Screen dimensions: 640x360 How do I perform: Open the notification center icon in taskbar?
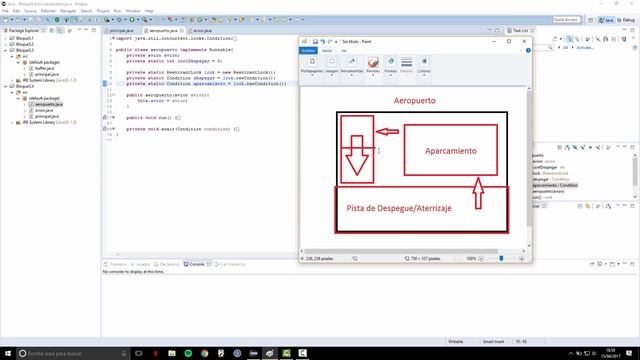(629, 353)
